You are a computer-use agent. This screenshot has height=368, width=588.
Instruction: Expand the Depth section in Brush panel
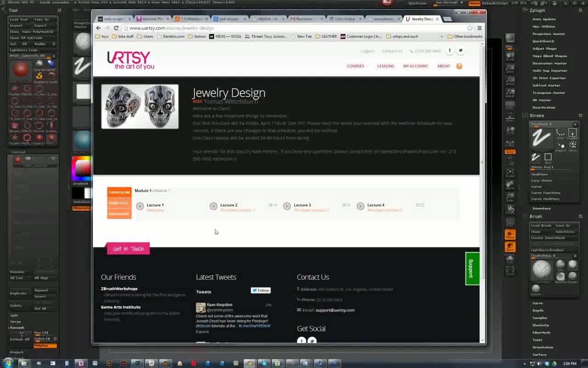click(538, 310)
